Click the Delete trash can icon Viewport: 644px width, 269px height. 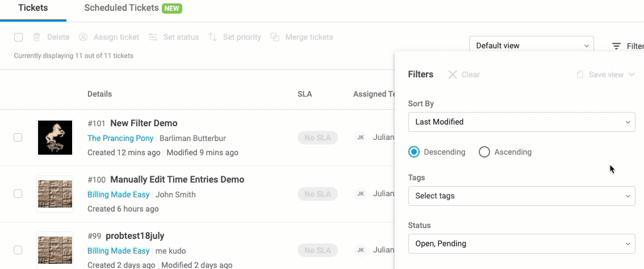click(x=36, y=37)
